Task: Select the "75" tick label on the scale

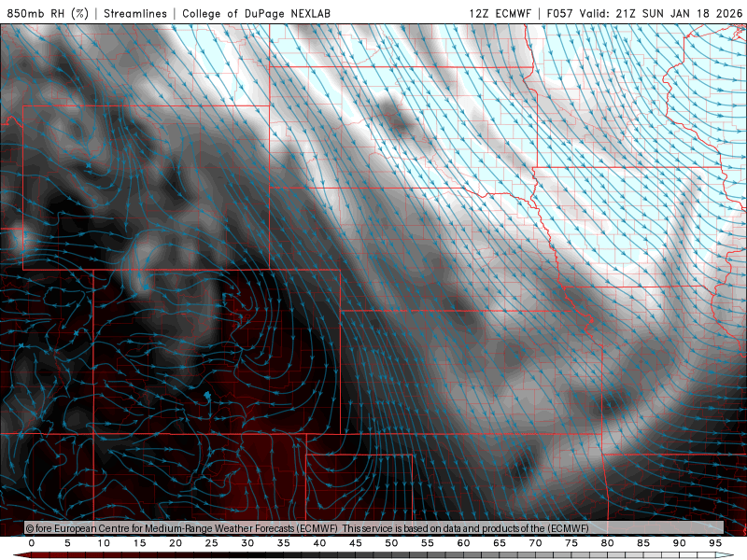Action: pyautogui.click(x=571, y=543)
